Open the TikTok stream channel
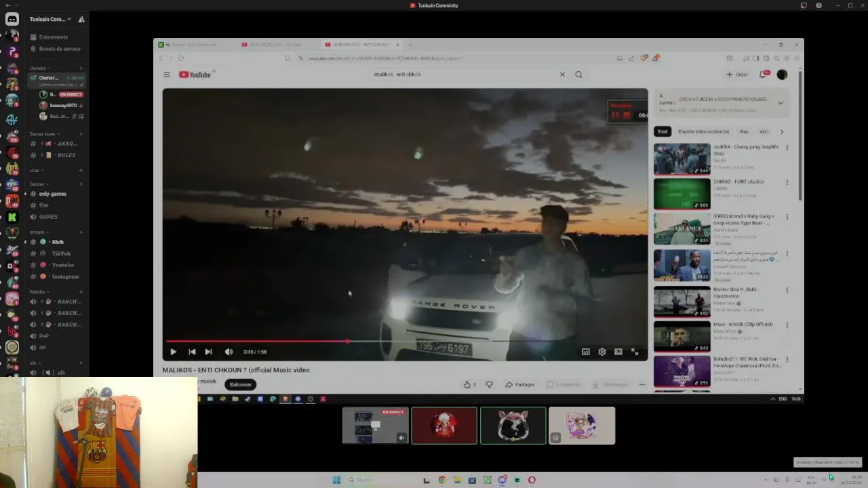 pyautogui.click(x=56, y=253)
